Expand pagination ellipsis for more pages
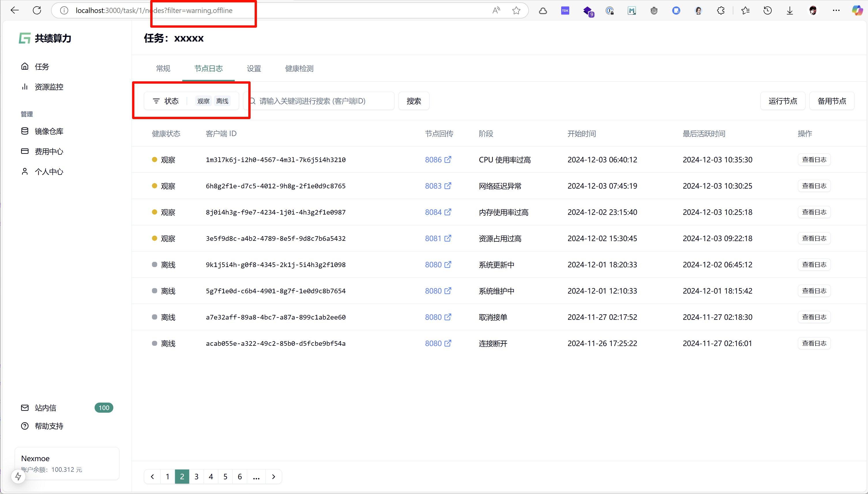868x494 pixels. (256, 477)
